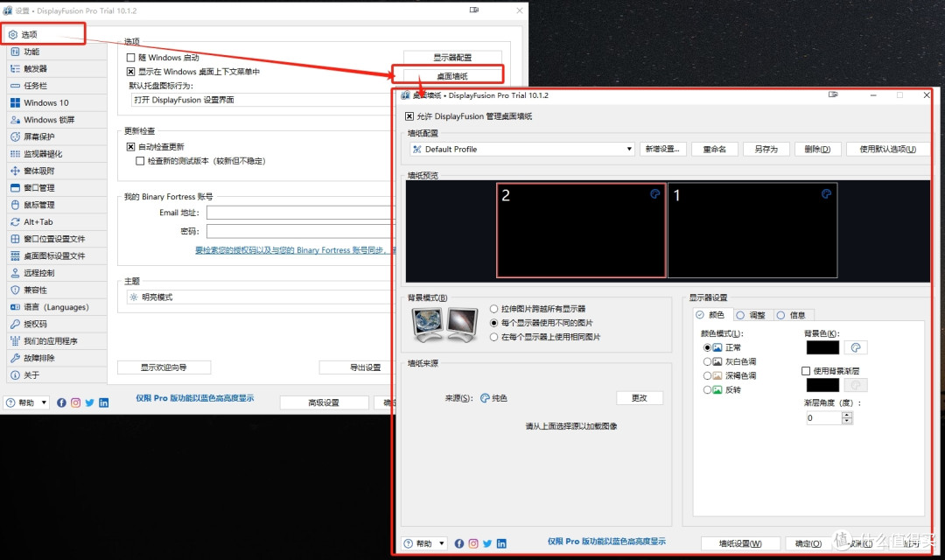Select the 灰白色调 color mode radio button
This screenshot has width=945, height=560.
click(708, 360)
